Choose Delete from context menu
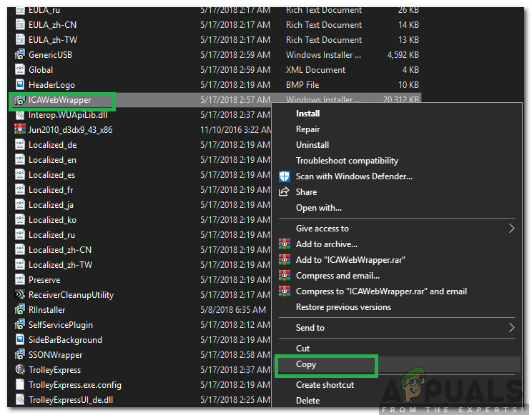 point(307,401)
